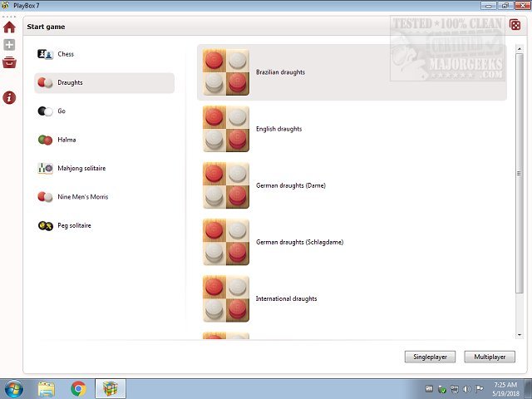Open the red box archive sidebar icon
Image resolution: width=532 pixels, height=399 pixels.
pyautogui.click(x=9, y=62)
